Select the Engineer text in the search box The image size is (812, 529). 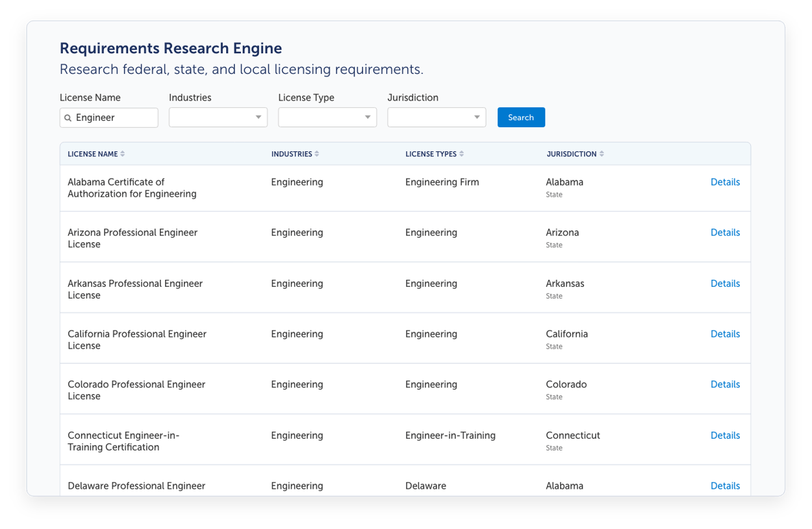[95, 117]
